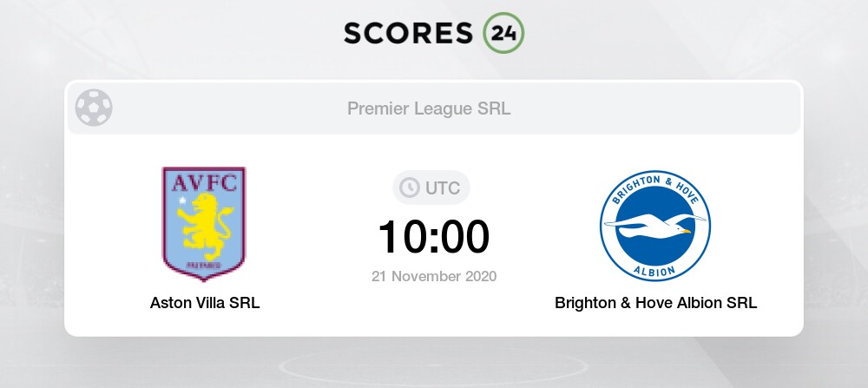Open Brighton & Hove Albion SRL team name
The height and width of the screenshot is (388, 868).
tap(656, 303)
